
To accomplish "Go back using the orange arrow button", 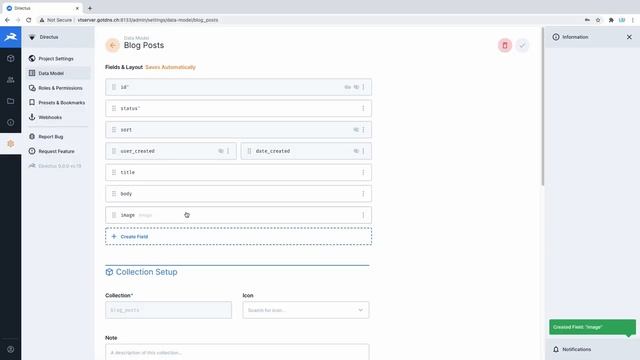I will point(112,45).
